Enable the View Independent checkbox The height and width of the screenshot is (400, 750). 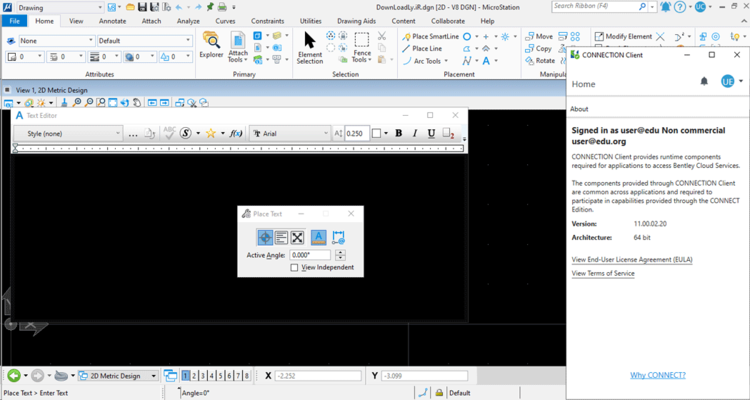(294, 267)
